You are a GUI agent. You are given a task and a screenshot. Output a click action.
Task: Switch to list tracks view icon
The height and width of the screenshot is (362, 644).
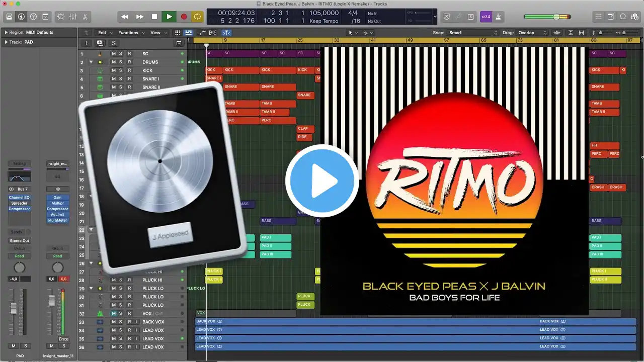click(x=188, y=33)
